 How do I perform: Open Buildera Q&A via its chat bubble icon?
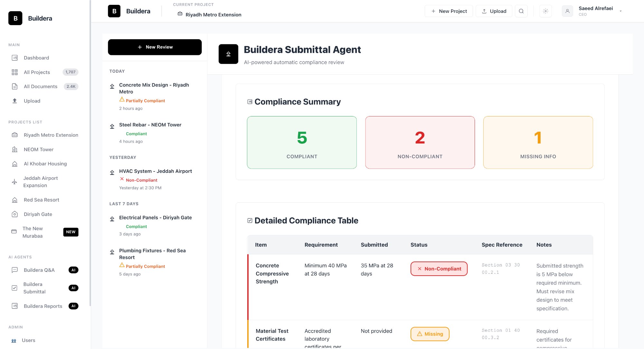(x=14, y=270)
